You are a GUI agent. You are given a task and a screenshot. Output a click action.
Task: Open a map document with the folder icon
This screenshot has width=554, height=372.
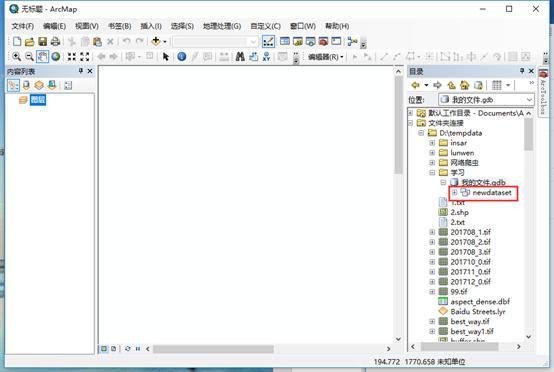[x=30, y=42]
